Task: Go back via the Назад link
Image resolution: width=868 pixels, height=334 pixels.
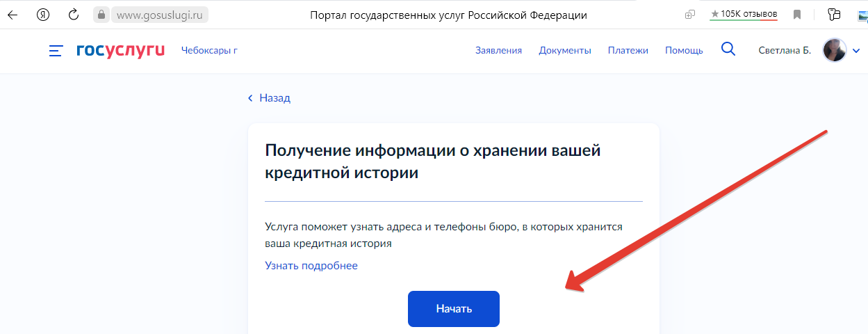Action: (269, 98)
